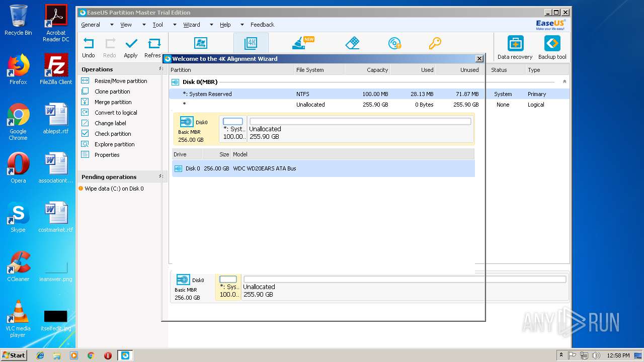
Task: Select System Reserved block in wizard disk map
Action: click(x=233, y=129)
